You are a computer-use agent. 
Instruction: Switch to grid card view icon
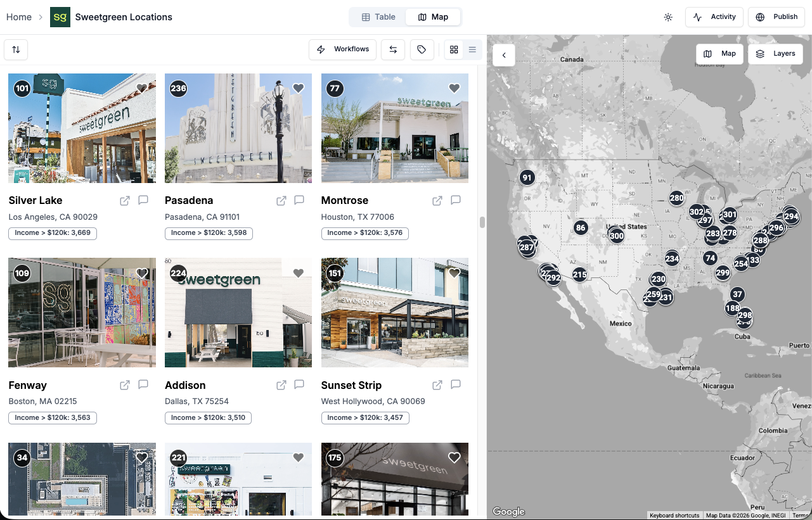point(454,49)
